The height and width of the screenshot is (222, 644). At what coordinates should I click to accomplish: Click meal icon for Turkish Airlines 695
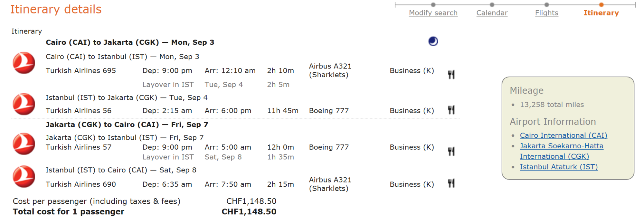451,75
